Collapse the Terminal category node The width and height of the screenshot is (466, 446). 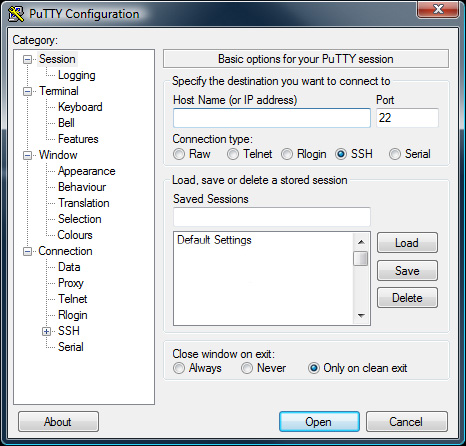[x=27, y=91]
